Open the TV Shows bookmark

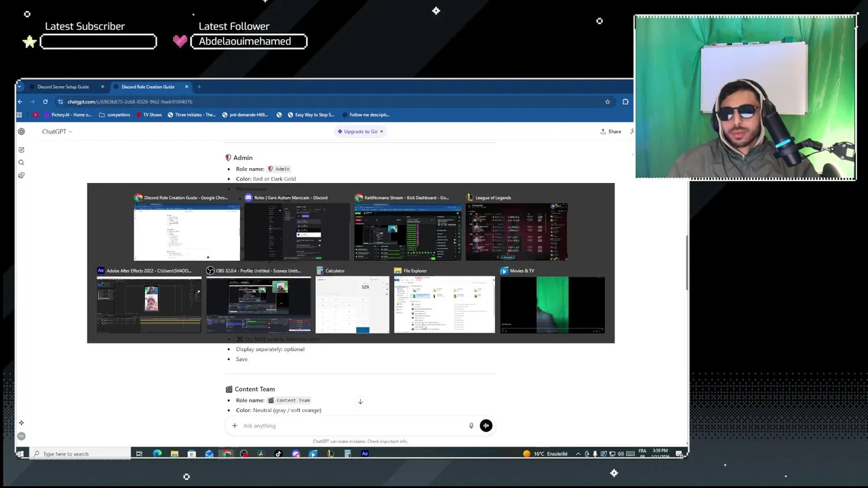point(149,115)
